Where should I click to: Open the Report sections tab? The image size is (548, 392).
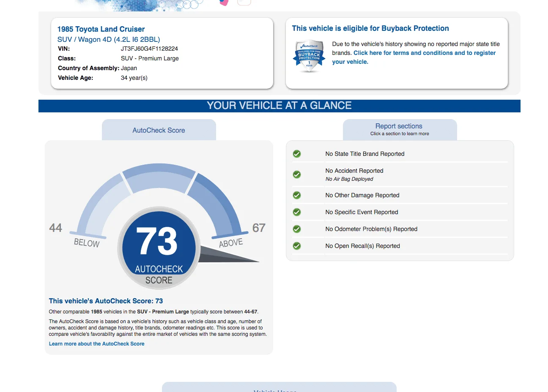coord(400,130)
